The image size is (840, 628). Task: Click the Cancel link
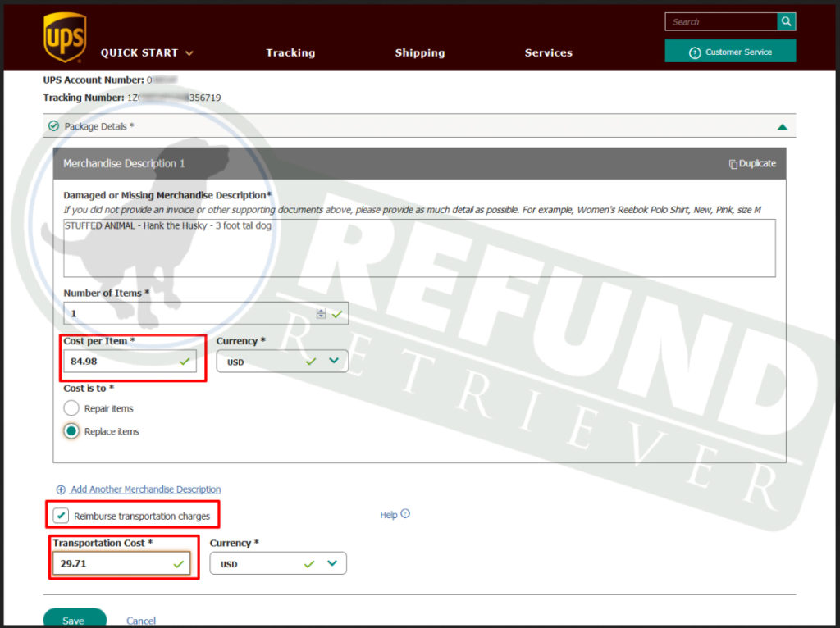(141, 621)
